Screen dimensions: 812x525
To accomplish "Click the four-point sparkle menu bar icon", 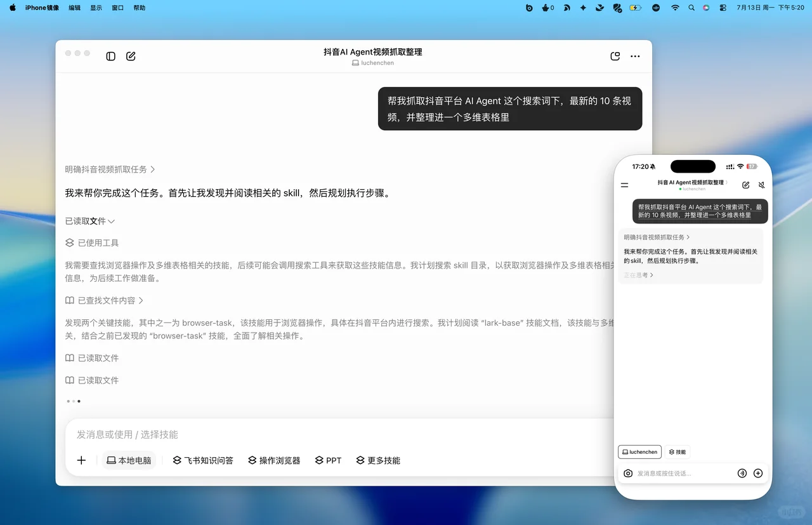I will [584, 8].
